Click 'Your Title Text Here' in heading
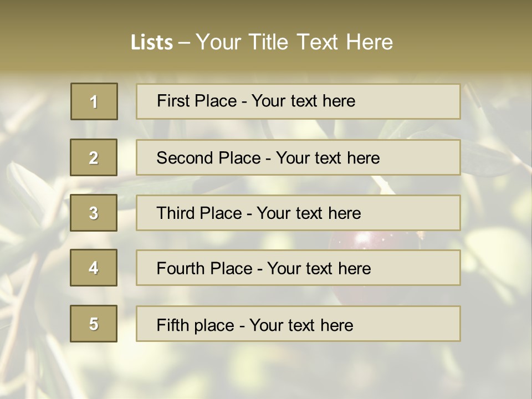 (x=294, y=42)
